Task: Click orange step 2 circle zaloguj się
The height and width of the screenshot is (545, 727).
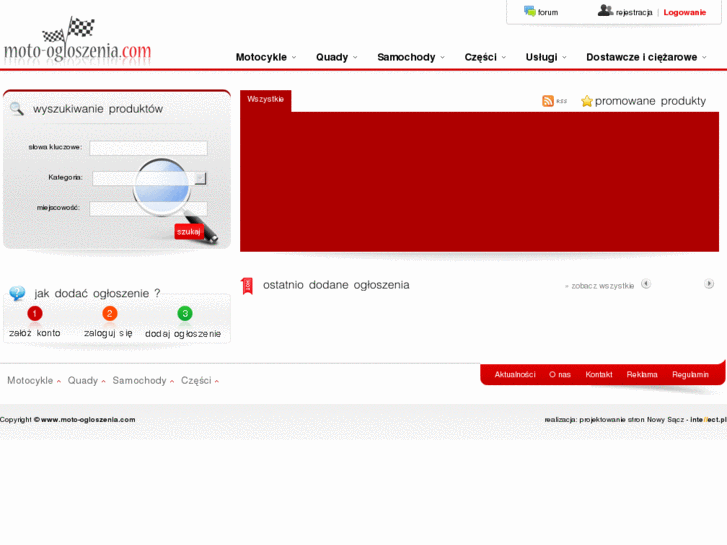Action: [110, 314]
